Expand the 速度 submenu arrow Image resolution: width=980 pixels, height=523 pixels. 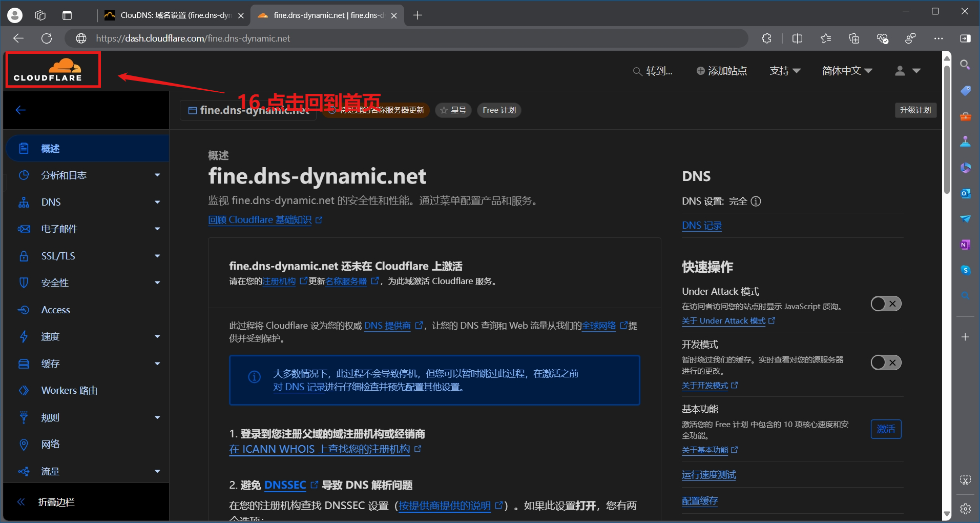point(157,336)
